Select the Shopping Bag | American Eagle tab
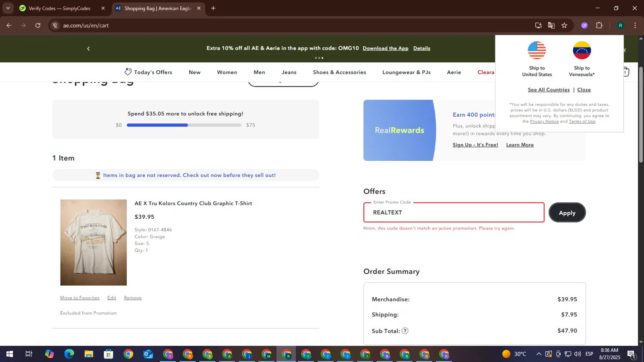 pyautogui.click(x=158, y=8)
